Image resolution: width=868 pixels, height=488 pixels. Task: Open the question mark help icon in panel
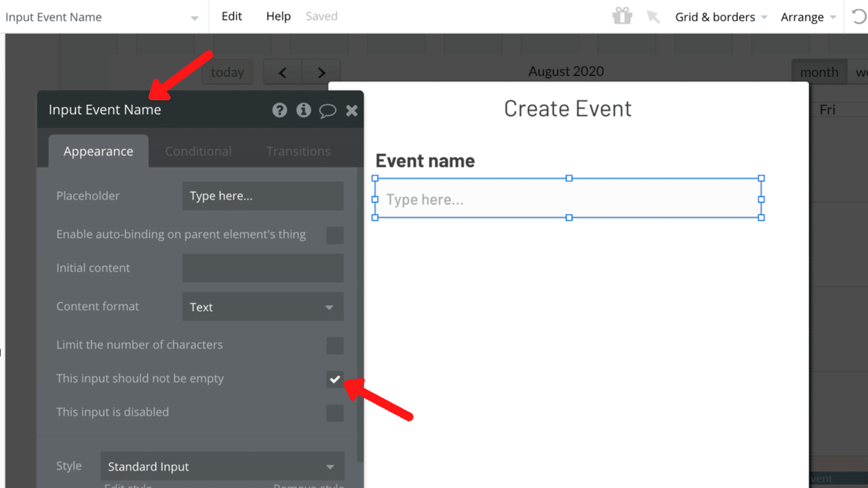point(280,110)
